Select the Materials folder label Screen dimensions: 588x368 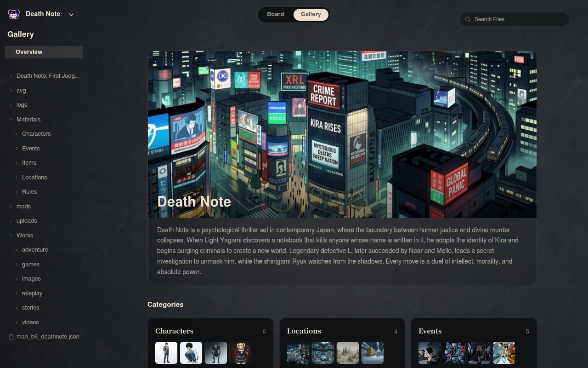28,120
